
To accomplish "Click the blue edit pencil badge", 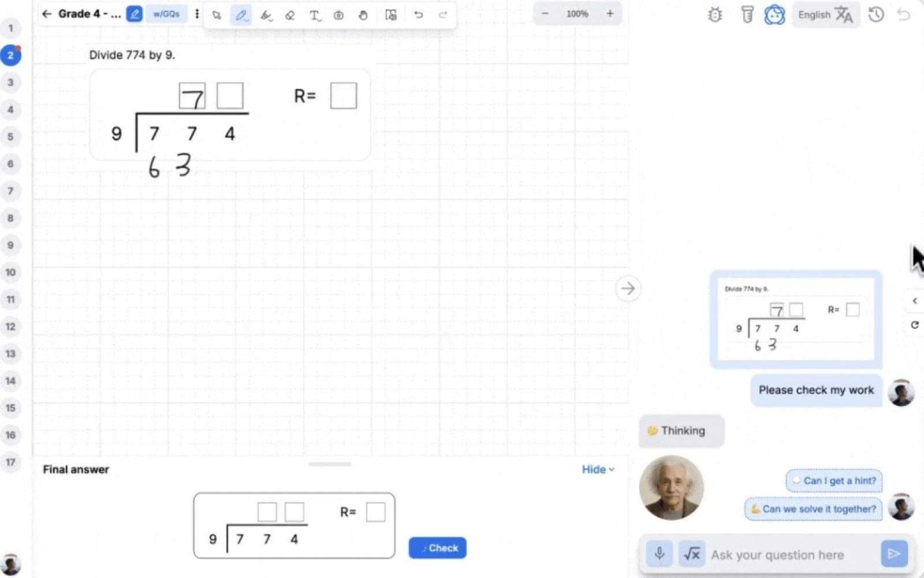I will coord(135,14).
